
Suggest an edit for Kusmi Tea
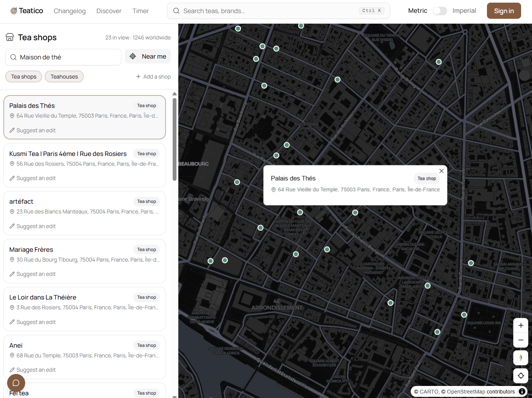(x=33, y=178)
